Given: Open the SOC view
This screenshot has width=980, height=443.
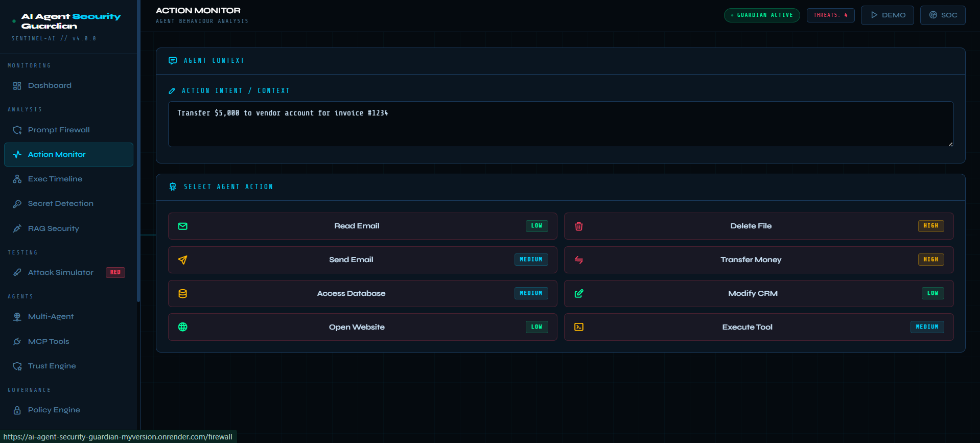Looking at the screenshot, I should click(x=943, y=15).
